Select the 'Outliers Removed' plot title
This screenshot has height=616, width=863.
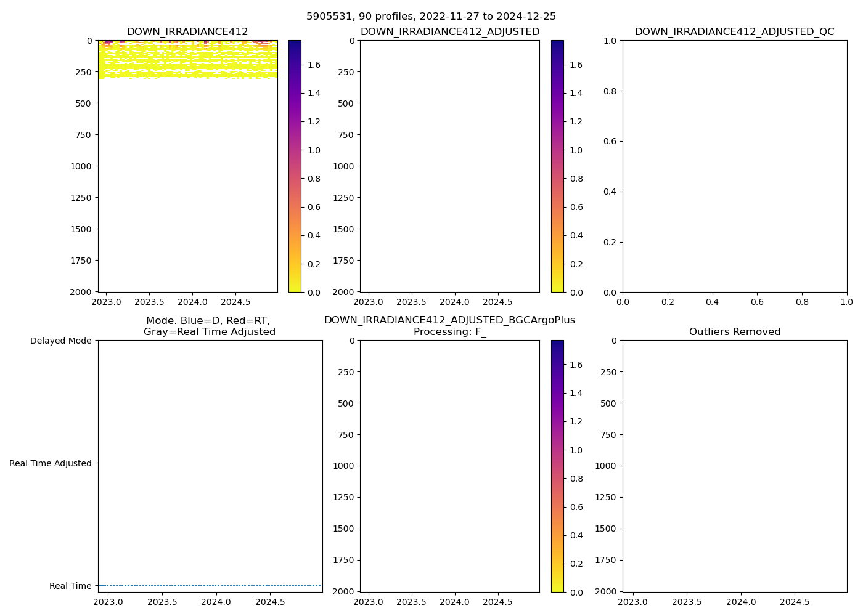point(734,332)
